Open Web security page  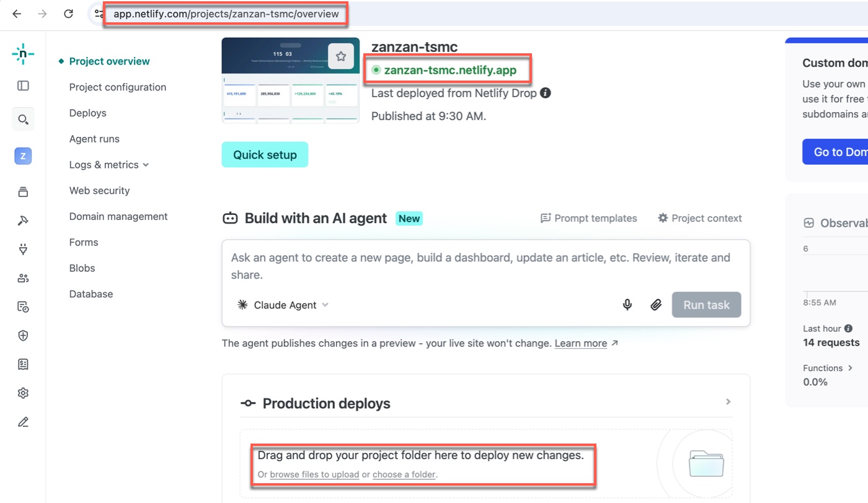(99, 191)
